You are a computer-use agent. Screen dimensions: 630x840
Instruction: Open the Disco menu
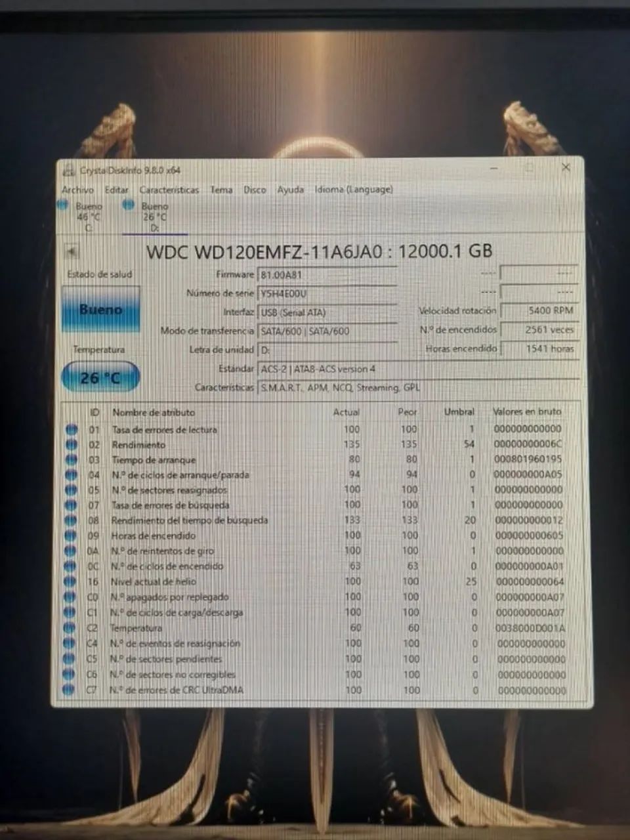pyautogui.click(x=255, y=190)
